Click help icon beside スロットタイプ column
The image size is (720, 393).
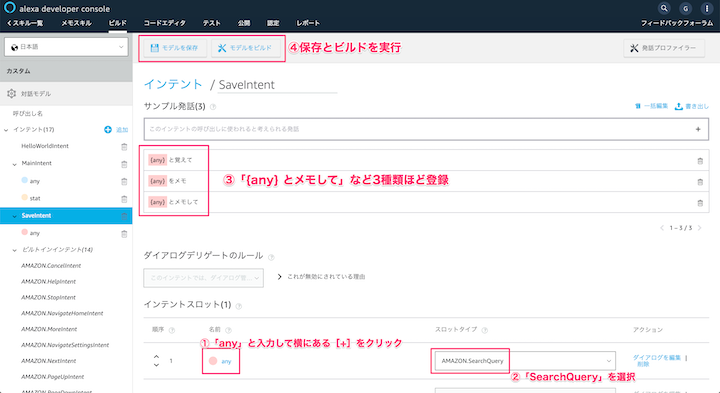(484, 330)
